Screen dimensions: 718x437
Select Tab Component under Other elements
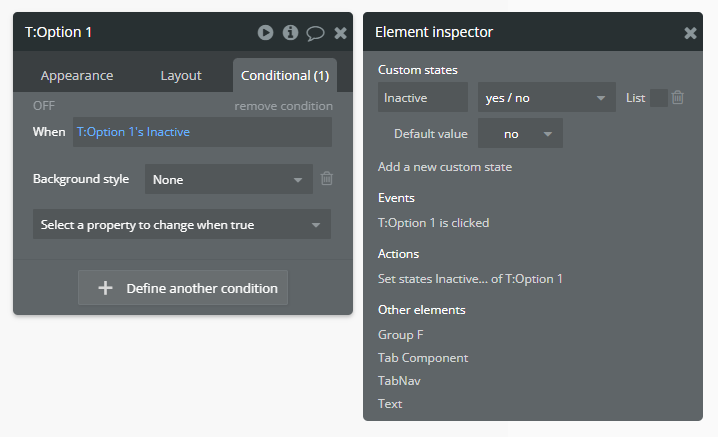tap(423, 358)
